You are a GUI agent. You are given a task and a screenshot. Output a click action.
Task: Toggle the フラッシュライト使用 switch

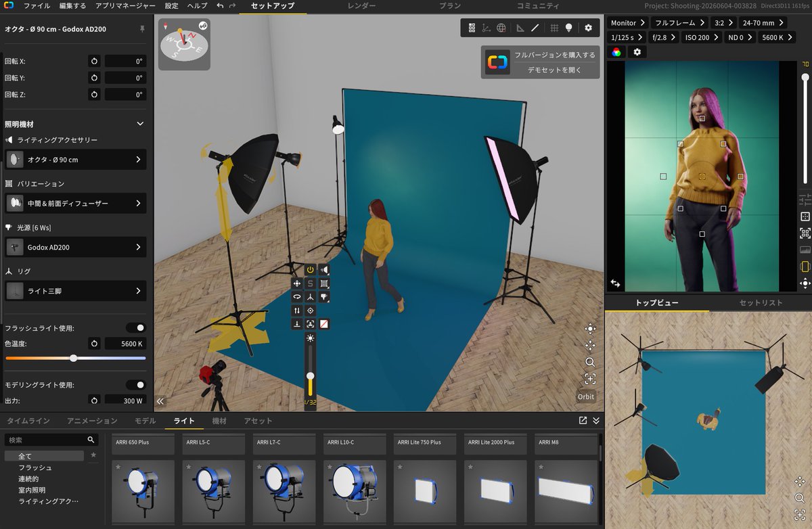pos(136,327)
